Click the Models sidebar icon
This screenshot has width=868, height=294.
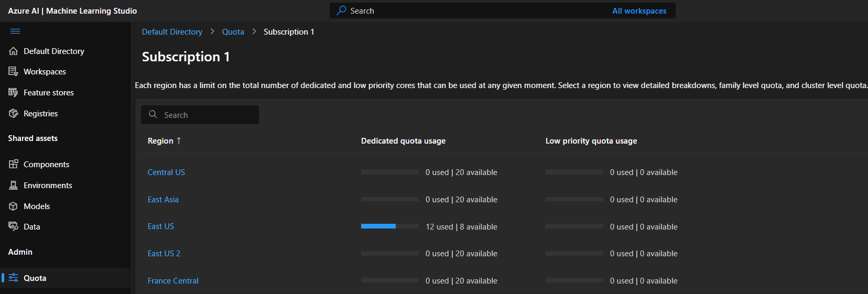click(14, 206)
